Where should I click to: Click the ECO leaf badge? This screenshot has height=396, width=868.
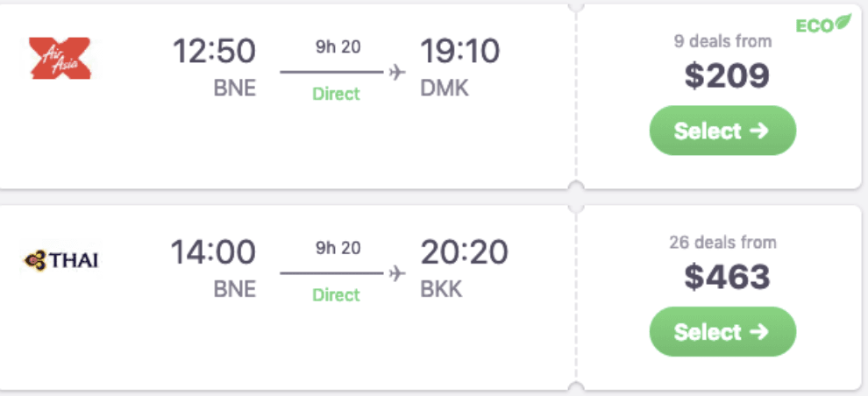click(x=823, y=24)
